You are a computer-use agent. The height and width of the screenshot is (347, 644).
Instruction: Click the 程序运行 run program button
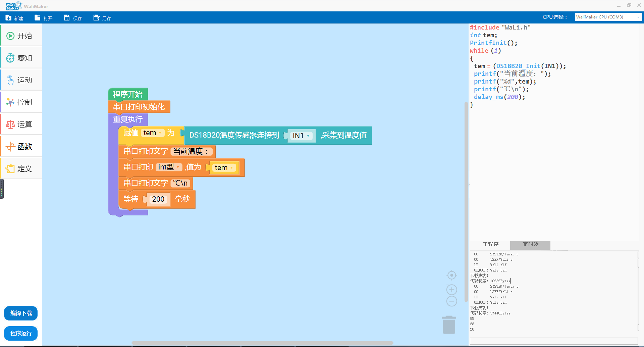pos(21,333)
